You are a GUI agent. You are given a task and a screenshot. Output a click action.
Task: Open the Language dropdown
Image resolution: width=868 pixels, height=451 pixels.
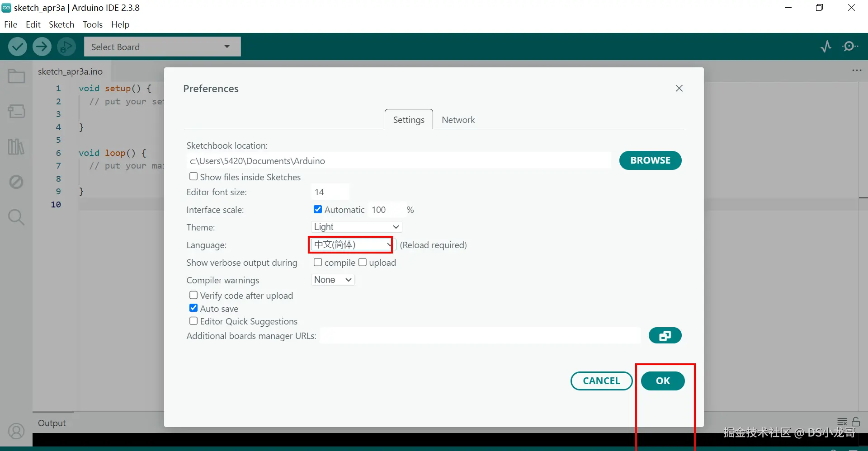click(x=353, y=244)
